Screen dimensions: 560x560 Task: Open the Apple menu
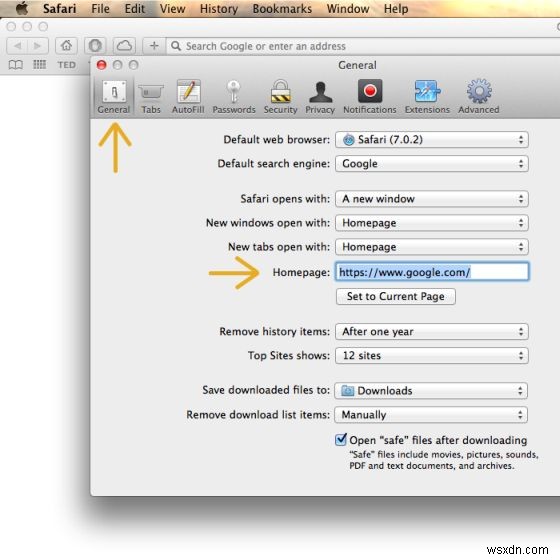pos(22,8)
